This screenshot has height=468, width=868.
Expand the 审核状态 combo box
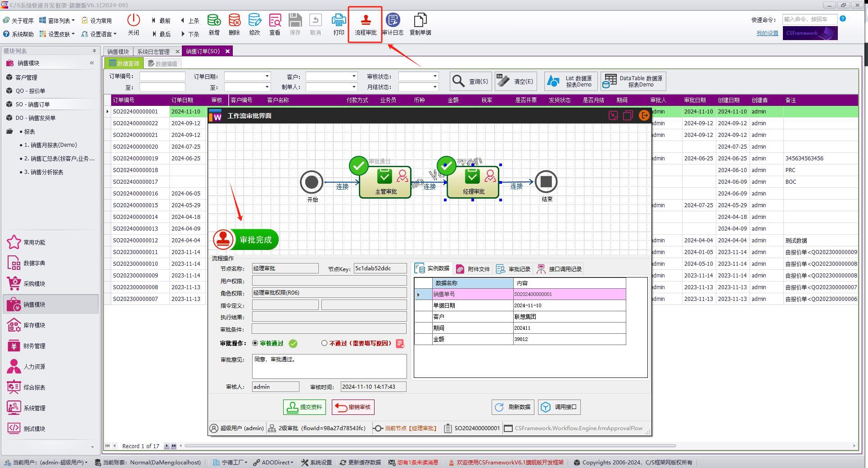point(434,76)
